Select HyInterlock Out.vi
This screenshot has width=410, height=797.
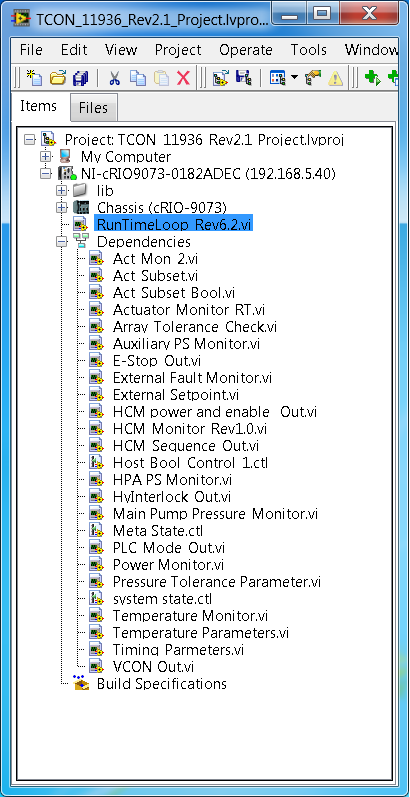[x=172, y=497]
